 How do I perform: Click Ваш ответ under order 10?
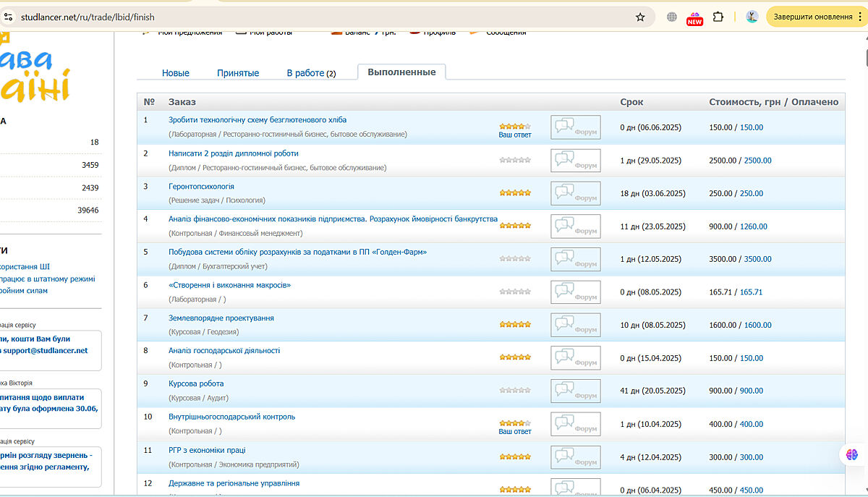tap(514, 432)
